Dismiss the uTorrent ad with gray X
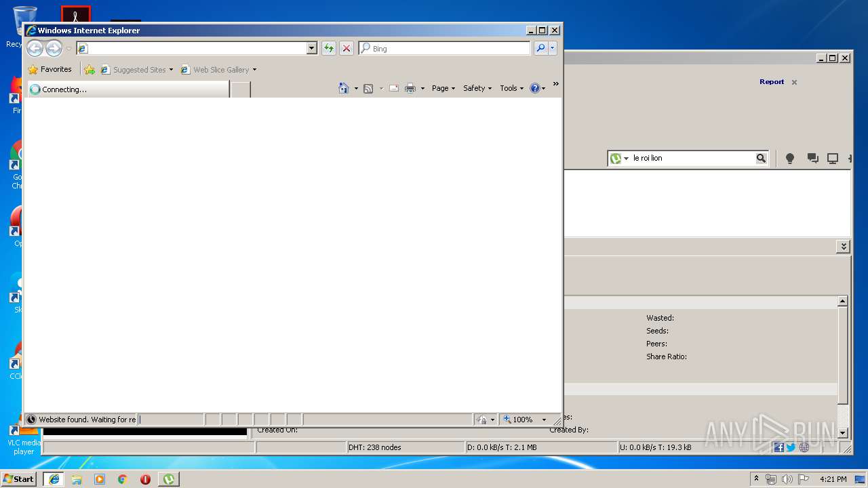 pyautogui.click(x=794, y=82)
